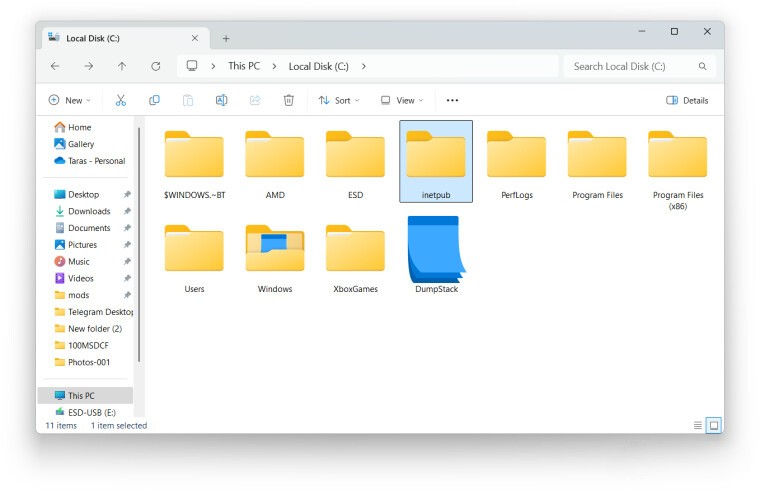
Task: Click the Copy icon in the toolbar
Action: [154, 100]
